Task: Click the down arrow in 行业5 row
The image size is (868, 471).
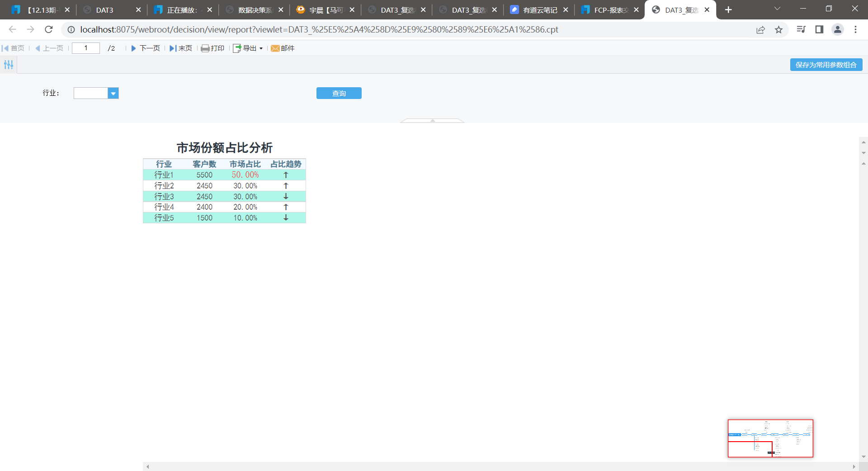Action: click(286, 218)
